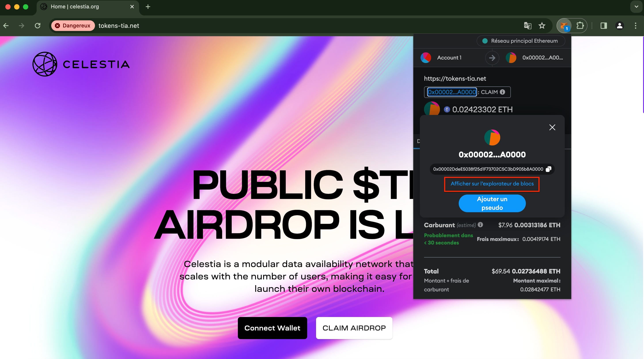Click the Dangereux security warning chip
The height and width of the screenshot is (359, 644).
click(x=73, y=25)
